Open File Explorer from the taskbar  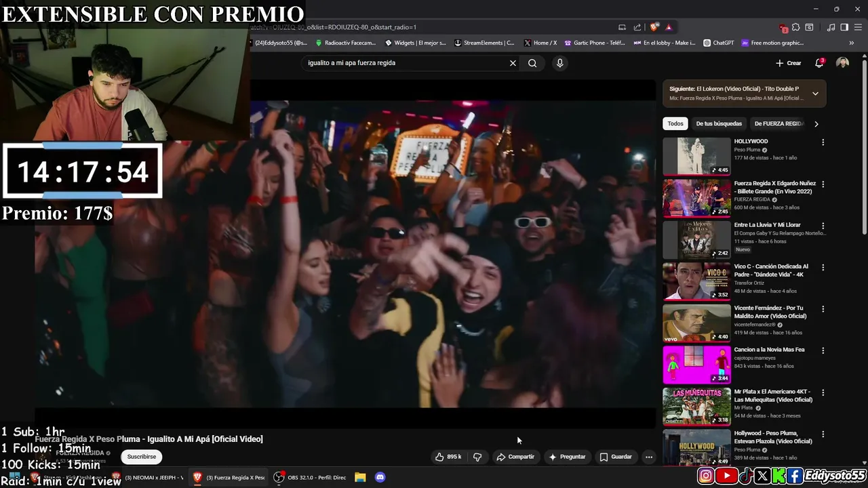(x=360, y=477)
